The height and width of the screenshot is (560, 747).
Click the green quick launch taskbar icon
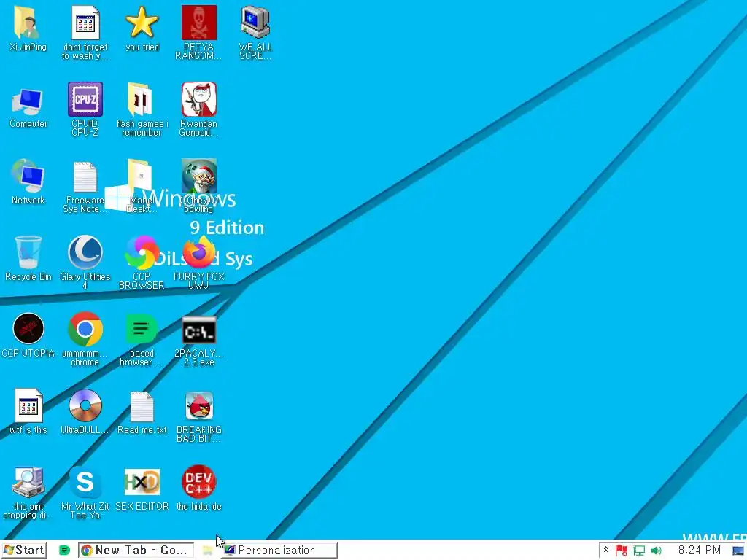coord(64,551)
